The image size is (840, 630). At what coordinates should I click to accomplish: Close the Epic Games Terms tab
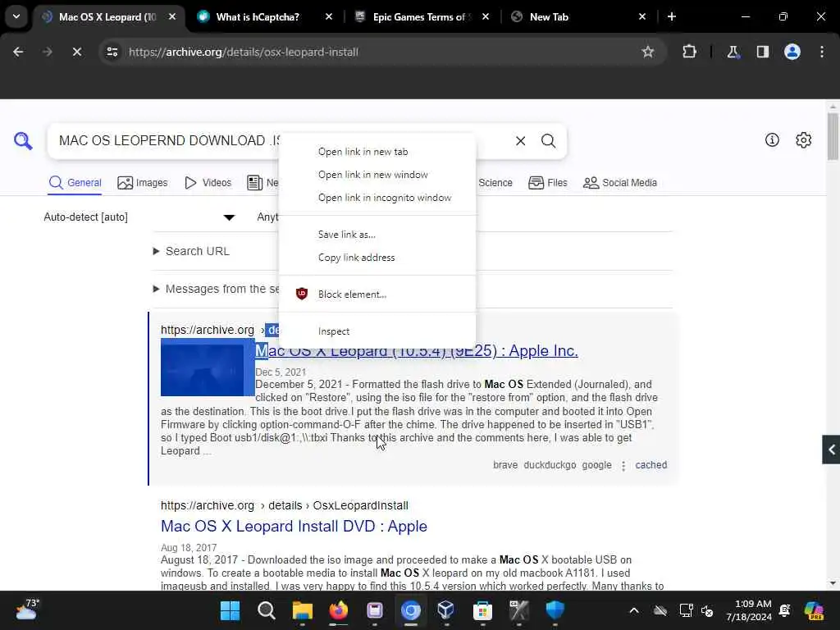486,16
